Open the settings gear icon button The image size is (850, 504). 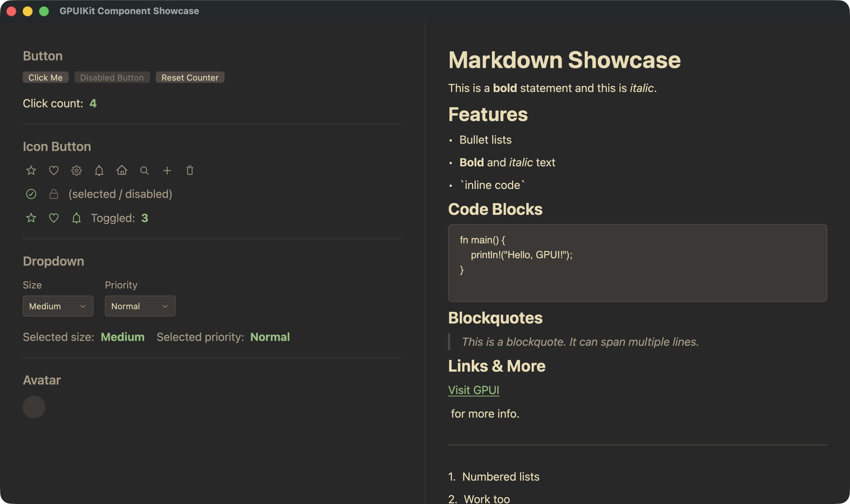(x=76, y=171)
